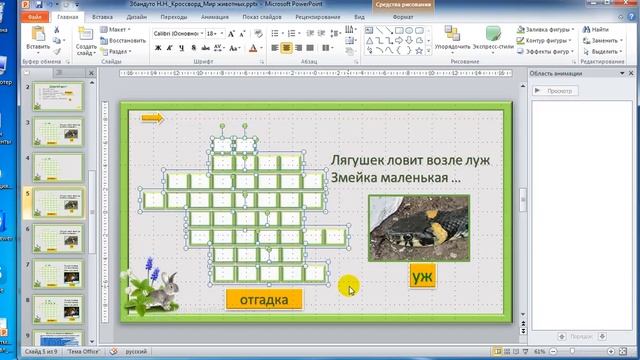The height and width of the screenshot is (360, 640).
Task: Click the snake picture on the slide
Action: [x=419, y=228]
